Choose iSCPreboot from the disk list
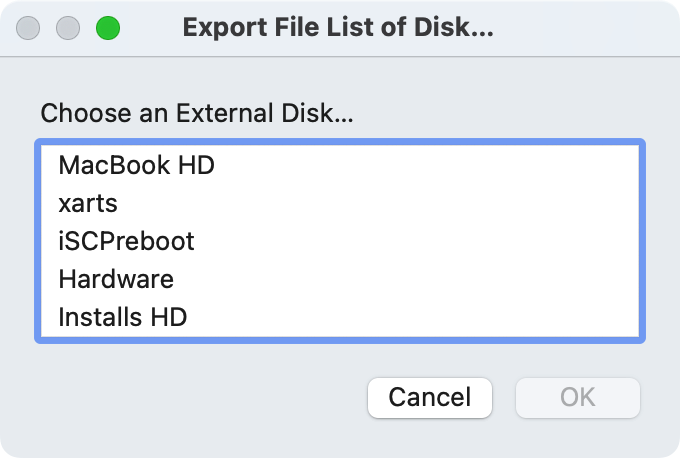 click(340, 241)
